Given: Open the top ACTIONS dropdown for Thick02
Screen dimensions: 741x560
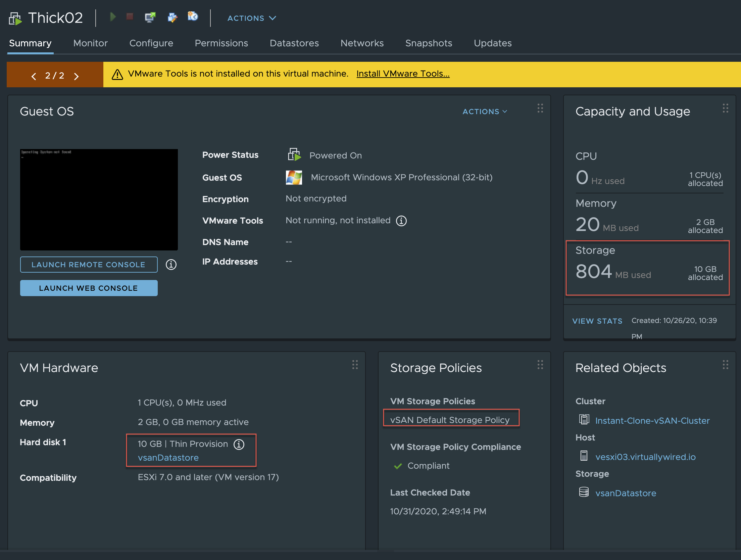Looking at the screenshot, I should click(252, 18).
